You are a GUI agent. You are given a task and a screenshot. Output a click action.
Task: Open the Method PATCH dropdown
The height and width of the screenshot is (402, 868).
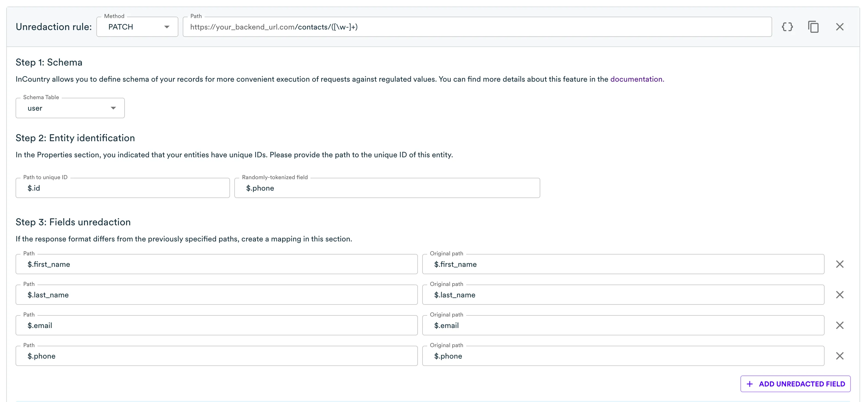pyautogui.click(x=137, y=27)
